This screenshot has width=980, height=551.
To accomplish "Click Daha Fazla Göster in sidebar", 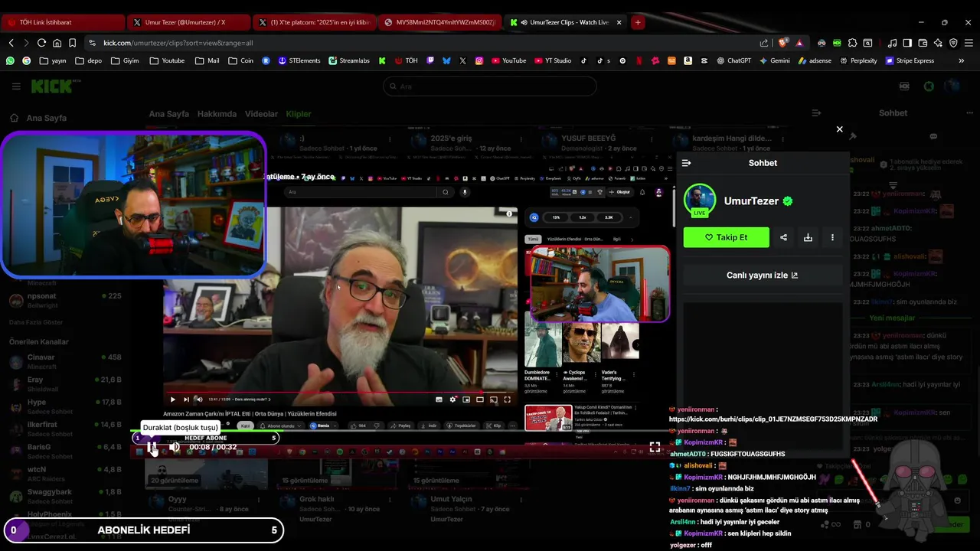I will 35,322.
